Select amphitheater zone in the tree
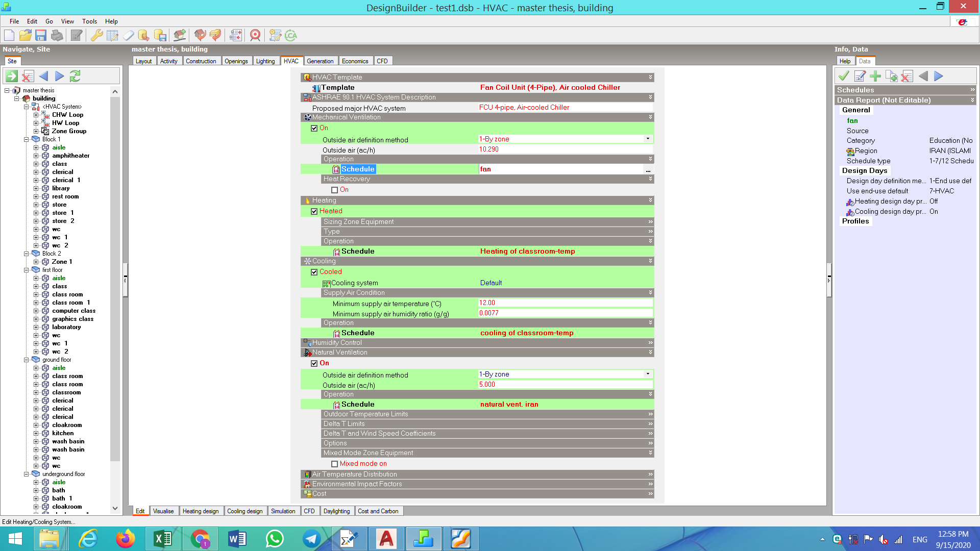 tap(70, 156)
